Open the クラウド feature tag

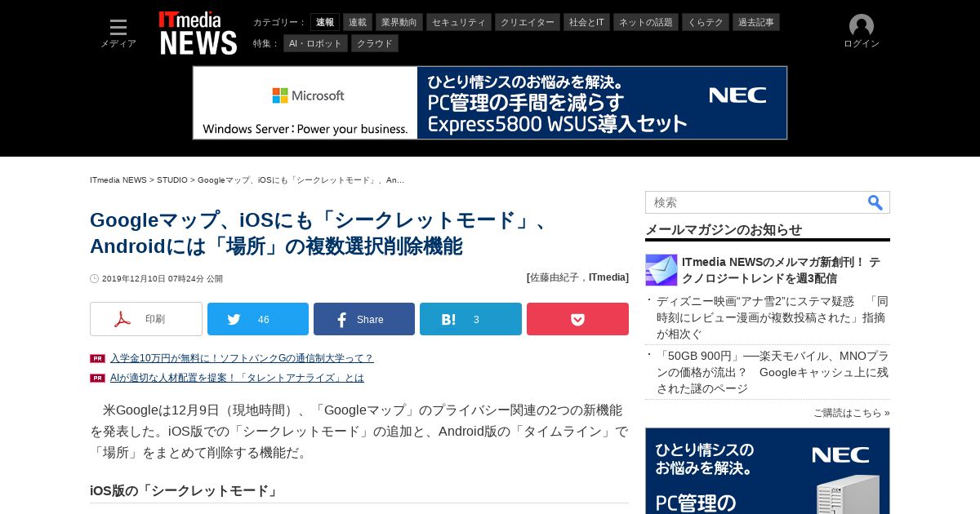[x=375, y=43]
